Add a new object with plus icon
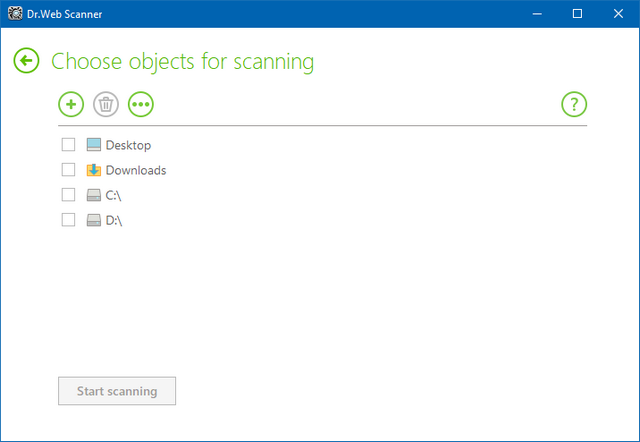The image size is (640, 442). pos(70,103)
